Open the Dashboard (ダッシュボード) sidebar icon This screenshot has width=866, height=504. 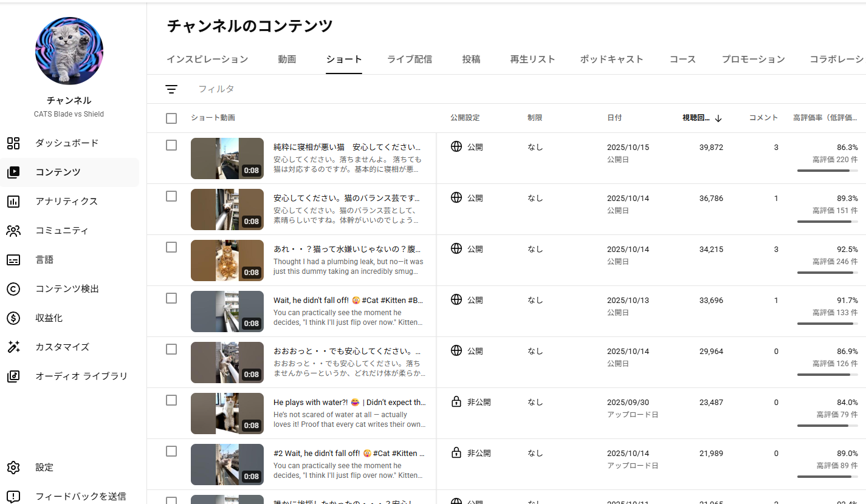point(13,143)
